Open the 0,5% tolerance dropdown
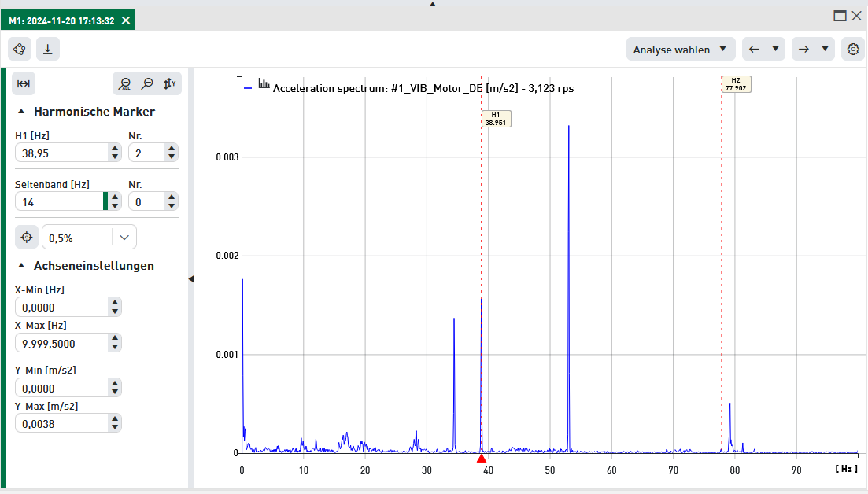 tap(89, 237)
